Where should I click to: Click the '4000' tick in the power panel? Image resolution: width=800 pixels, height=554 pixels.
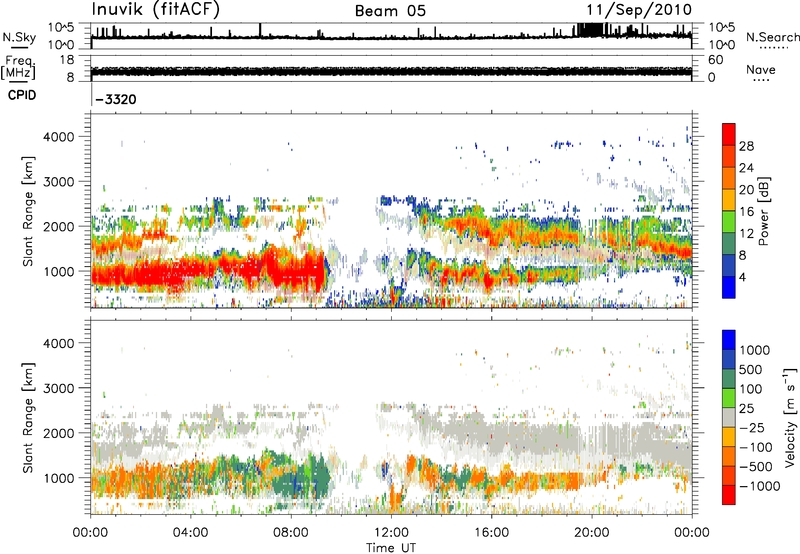(x=59, y=137)
